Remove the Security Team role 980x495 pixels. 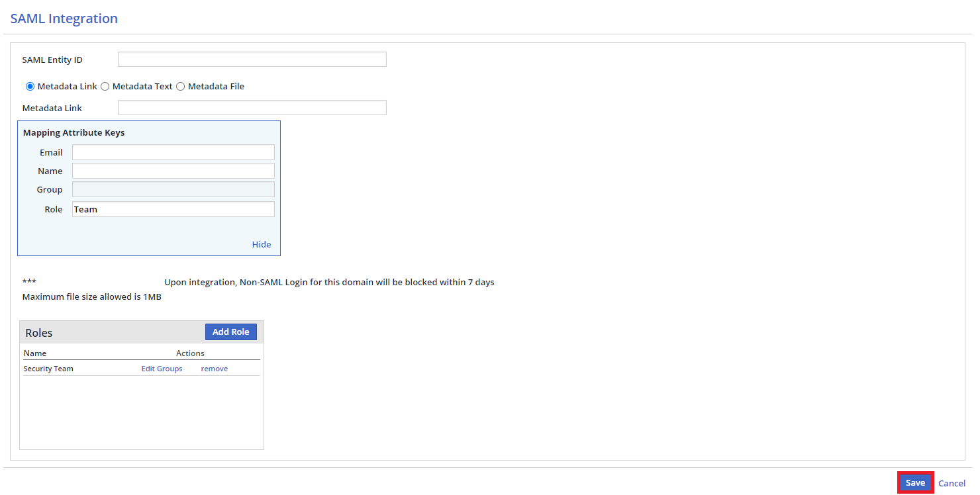(x=214, y=369)
